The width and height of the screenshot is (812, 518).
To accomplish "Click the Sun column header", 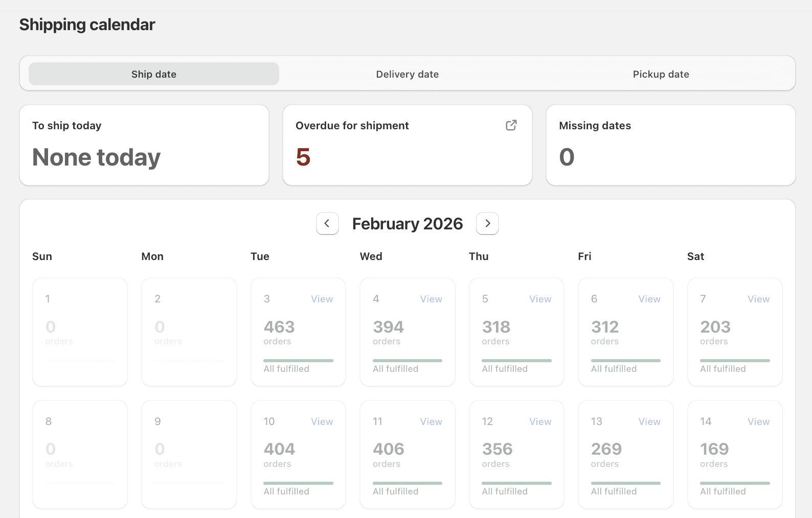I will coord(42,256).
